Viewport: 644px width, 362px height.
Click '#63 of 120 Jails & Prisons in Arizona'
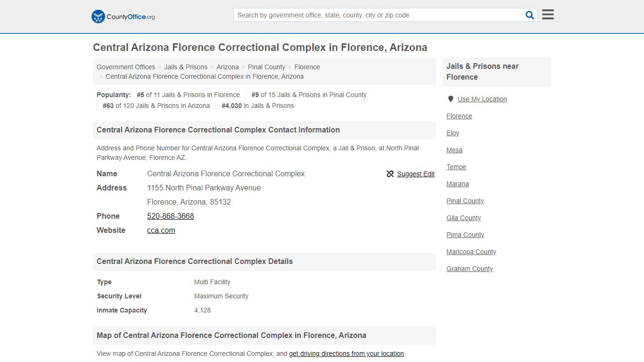[x=156, y=106]
